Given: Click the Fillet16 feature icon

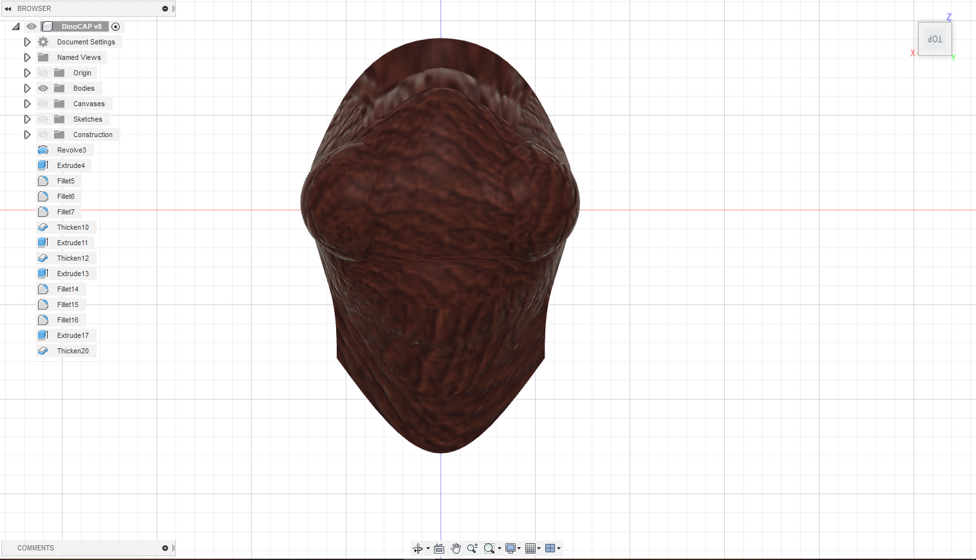Looking at the screenshot, I should [x=43, y=320].
